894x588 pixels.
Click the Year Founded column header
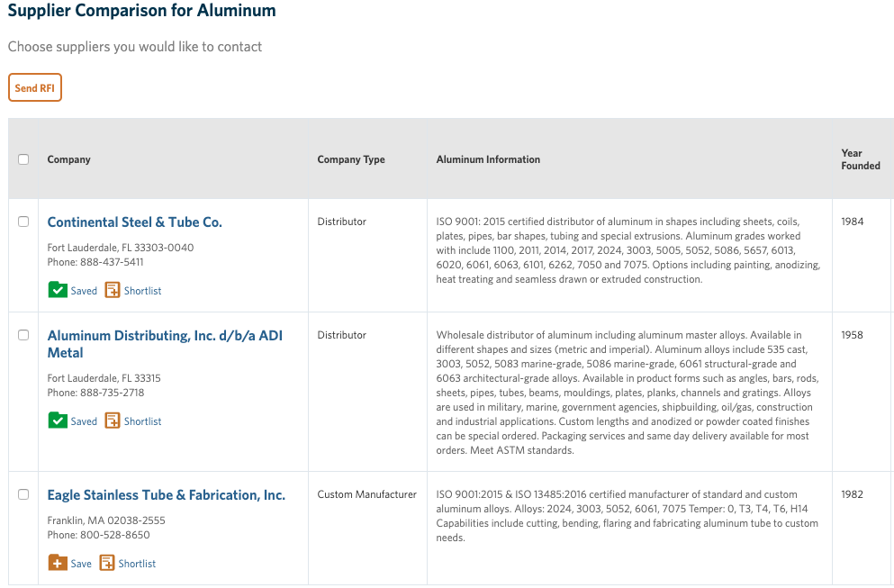(860, 159)
